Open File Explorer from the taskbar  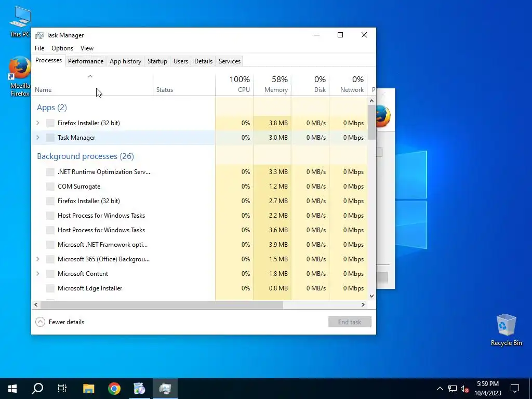[88, 389]
